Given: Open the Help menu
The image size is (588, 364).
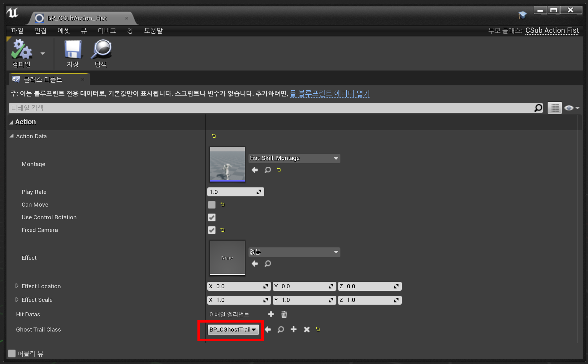Looking at the screenshot, I should tap(153, 31).
